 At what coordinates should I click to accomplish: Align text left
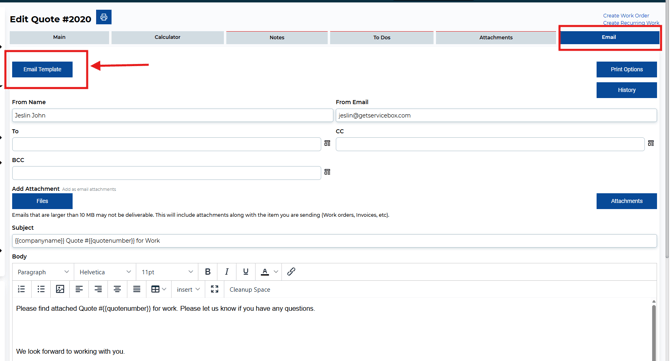[x=79, y=289]
